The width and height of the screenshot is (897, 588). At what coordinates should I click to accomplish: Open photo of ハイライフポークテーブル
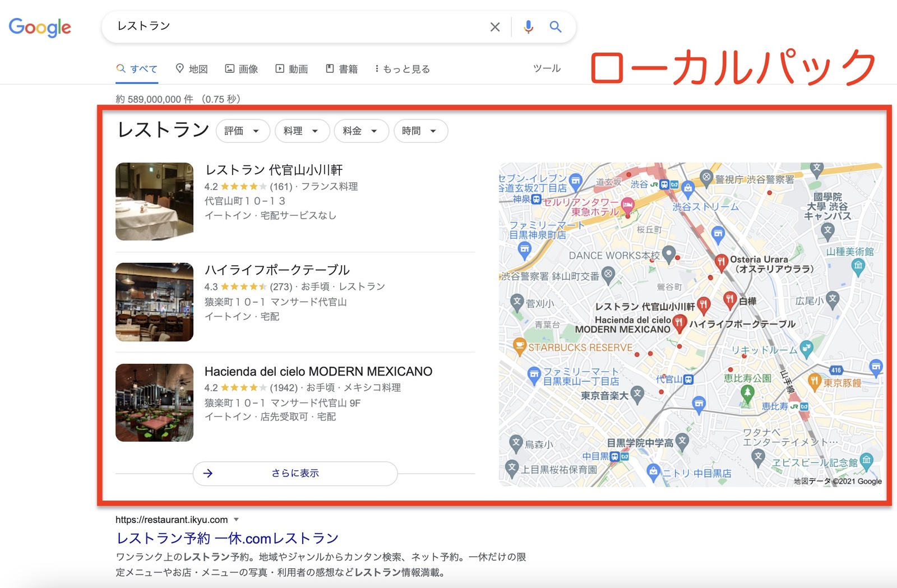point(154,302)
